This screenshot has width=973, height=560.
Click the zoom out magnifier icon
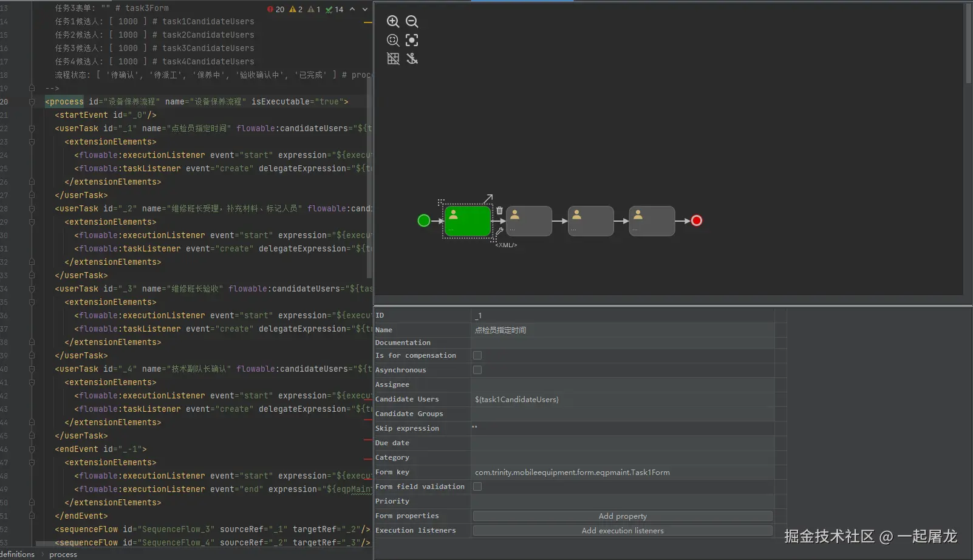pyautogui.click(x=412, y=22)
